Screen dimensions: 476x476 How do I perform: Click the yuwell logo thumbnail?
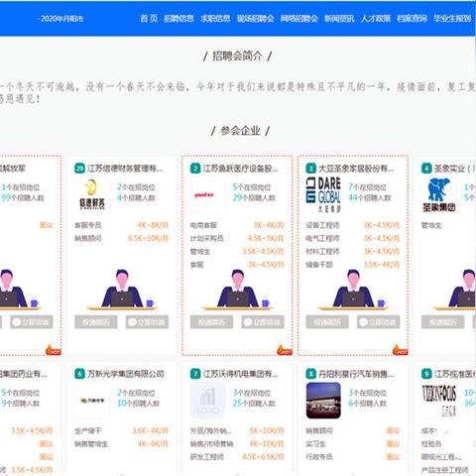point(207,194)
